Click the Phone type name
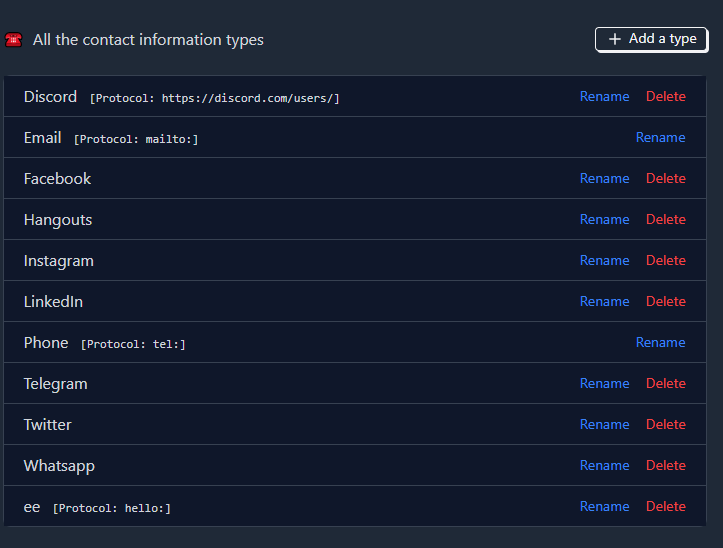The image size is (723, 548). [x=46, y=343]
